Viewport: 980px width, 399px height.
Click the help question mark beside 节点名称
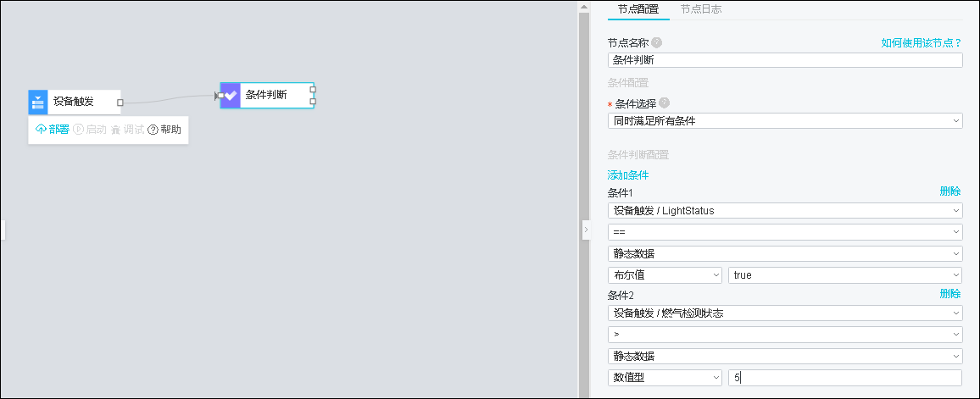656,42
